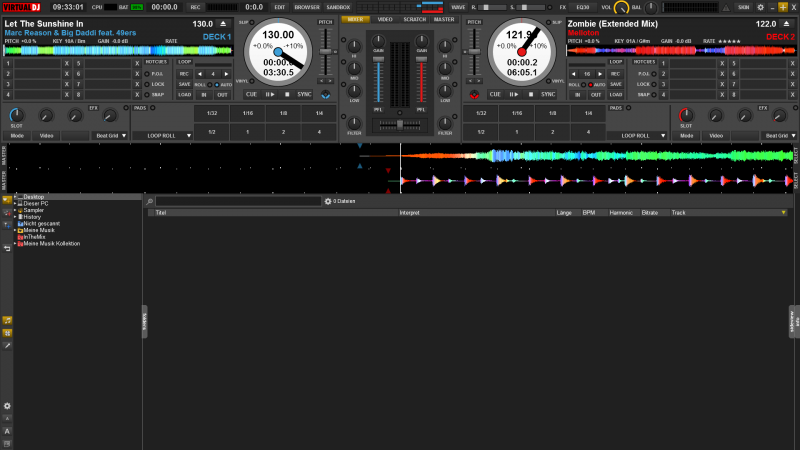Eject the Zombie track from Deck 2
The image size is (800, 450).
[x=786, y=24]
